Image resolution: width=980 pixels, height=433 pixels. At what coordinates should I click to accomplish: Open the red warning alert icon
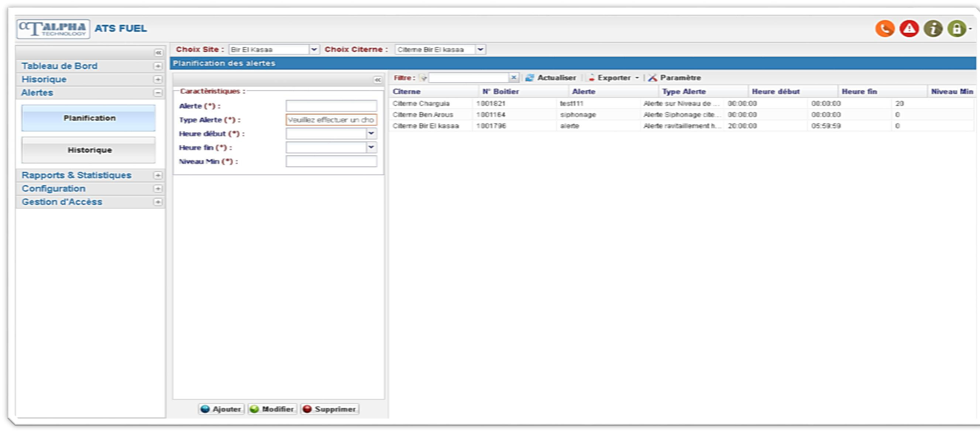pos(909,28)
